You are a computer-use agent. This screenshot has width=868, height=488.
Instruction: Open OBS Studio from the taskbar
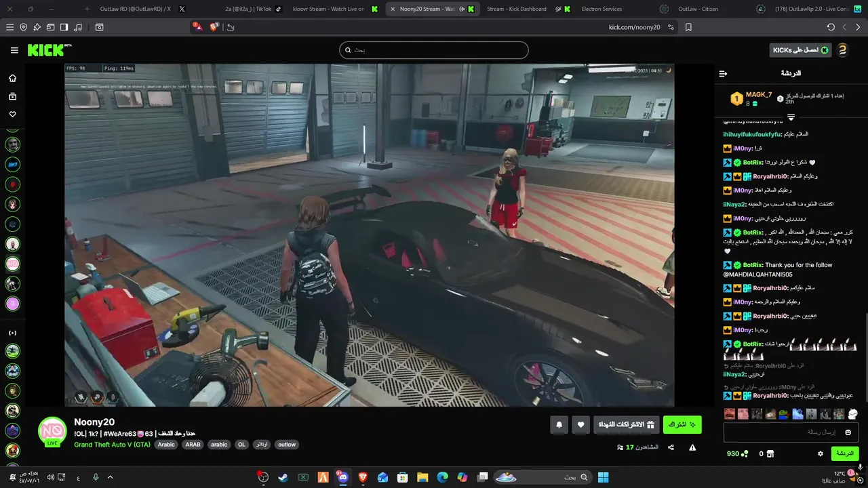tap(263, 477)
